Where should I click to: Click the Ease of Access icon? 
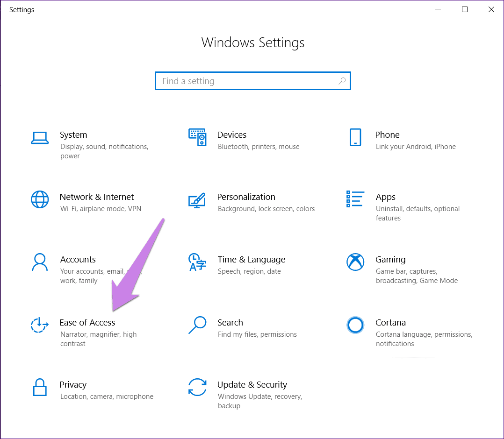[40, 325]
